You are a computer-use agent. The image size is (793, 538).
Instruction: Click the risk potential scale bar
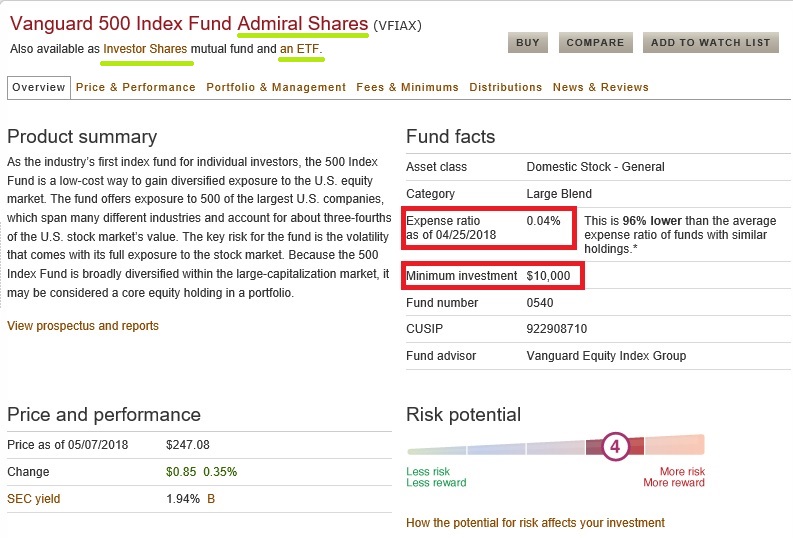point(500,448)
